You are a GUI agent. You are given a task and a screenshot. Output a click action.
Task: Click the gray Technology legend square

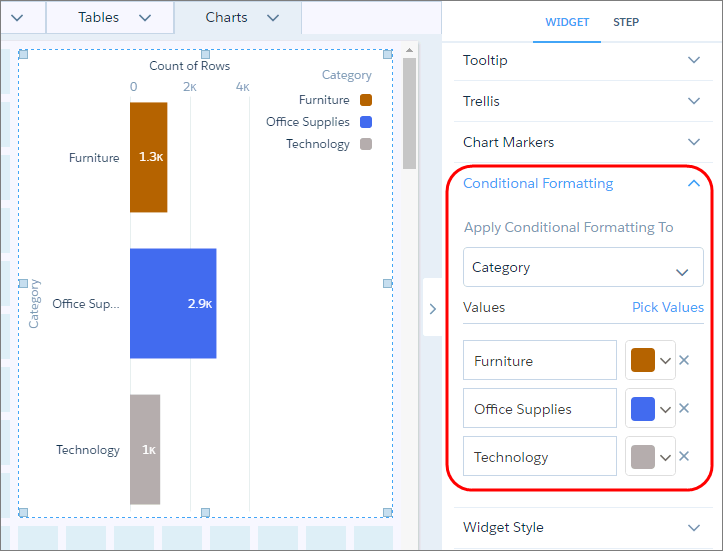366,144
